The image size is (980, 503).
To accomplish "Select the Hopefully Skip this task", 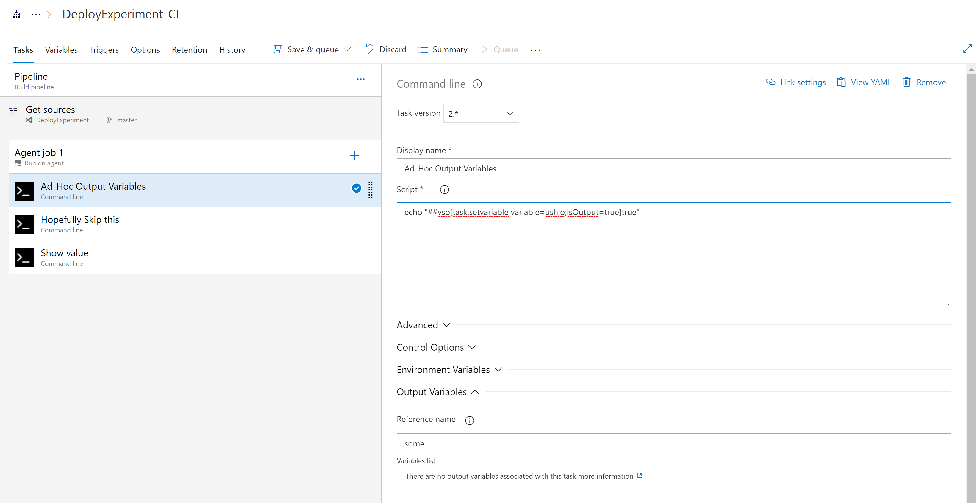I will [x=80, y=224].
